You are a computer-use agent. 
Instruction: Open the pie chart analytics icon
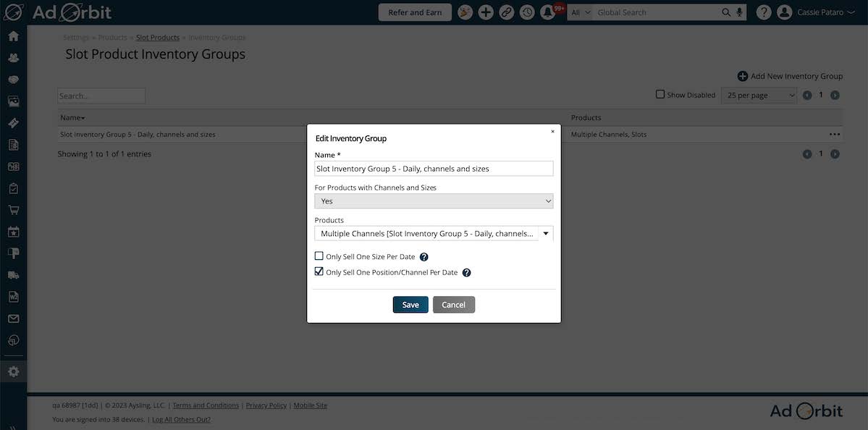click(13, 340)
